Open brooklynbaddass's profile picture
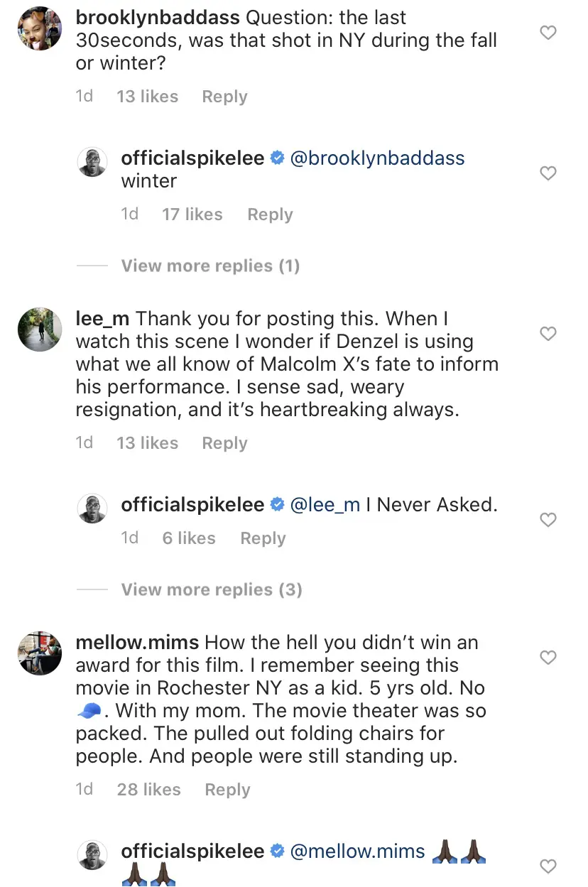The width and height of the screenshot is (588, 887). 40,28
